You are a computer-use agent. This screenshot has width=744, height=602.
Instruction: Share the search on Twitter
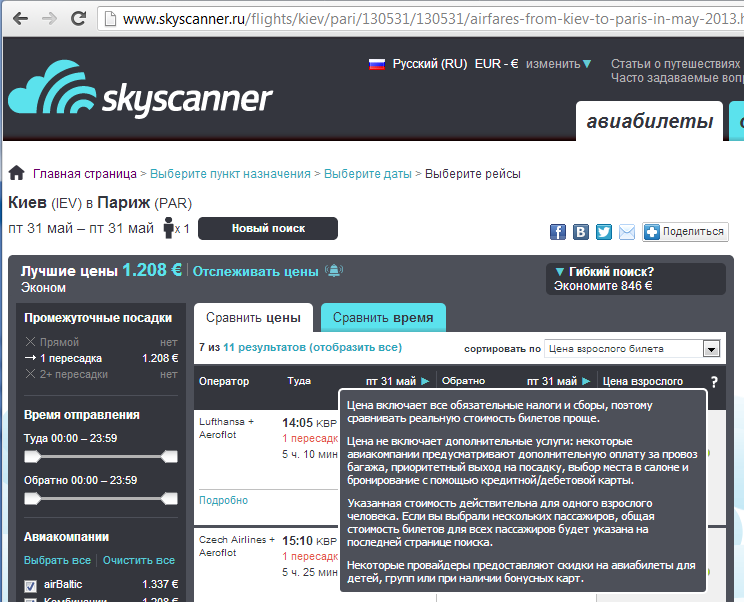coord(604,232)
